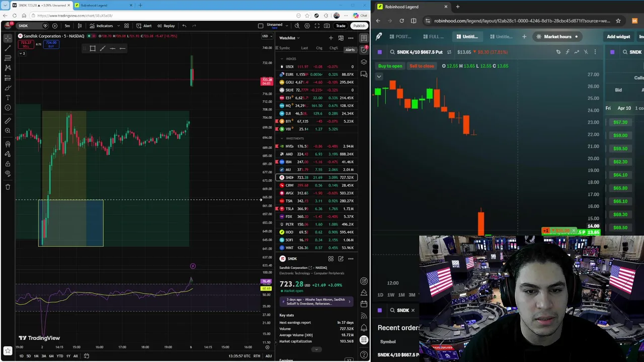Switch to the POSIT... layout tab in Robinhood
The width and height of the screenshot is (644, 362).
[399, 36]
